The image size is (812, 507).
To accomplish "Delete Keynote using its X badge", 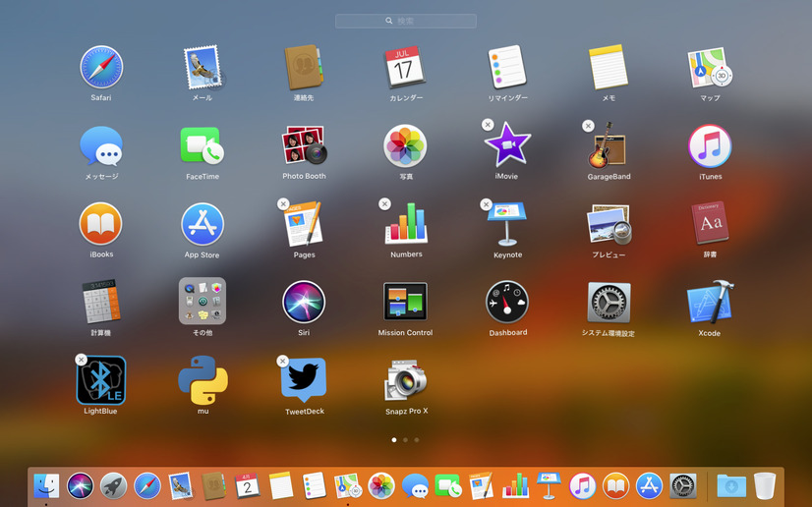I will pos(486,204).
